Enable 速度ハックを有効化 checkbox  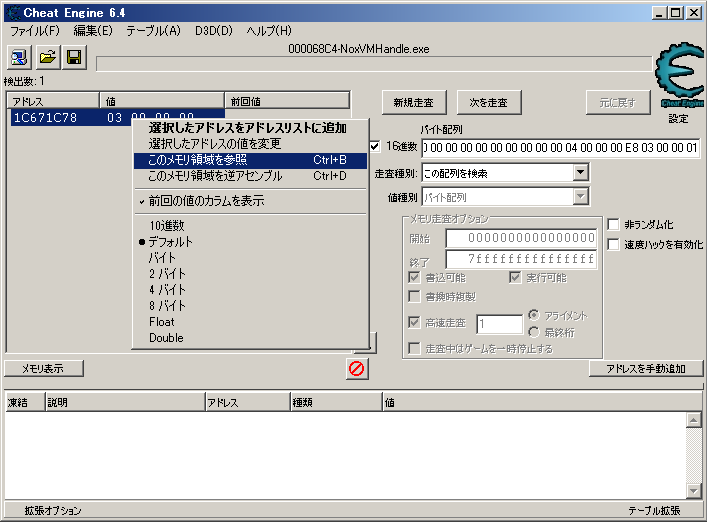(613, 244)
